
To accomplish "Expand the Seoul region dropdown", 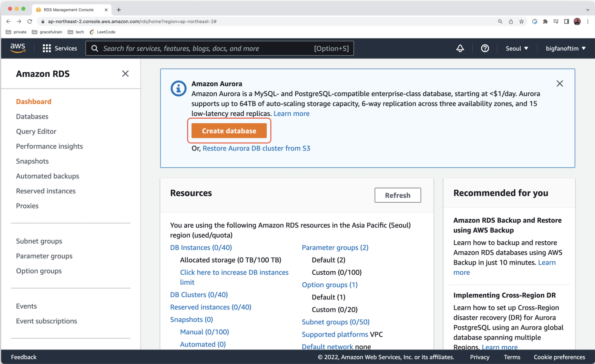I will coord(517,48).
